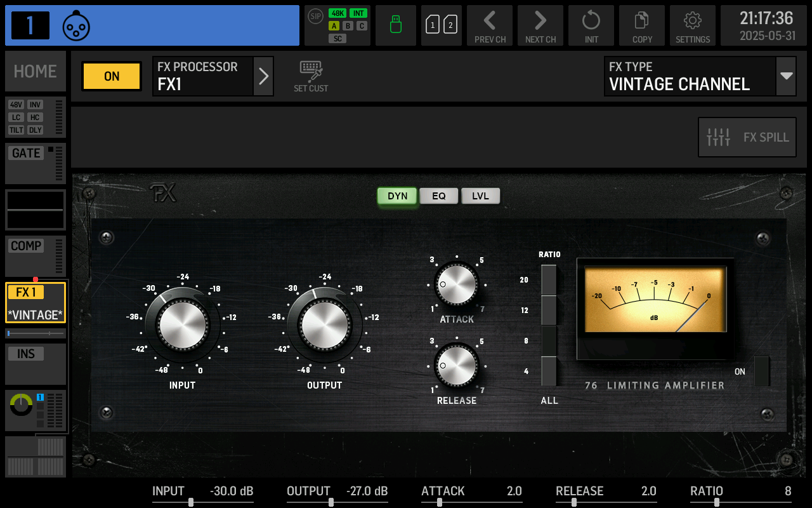Switch to the EQ tab
This screenshot has height=508, width=812.
[439, 196]
